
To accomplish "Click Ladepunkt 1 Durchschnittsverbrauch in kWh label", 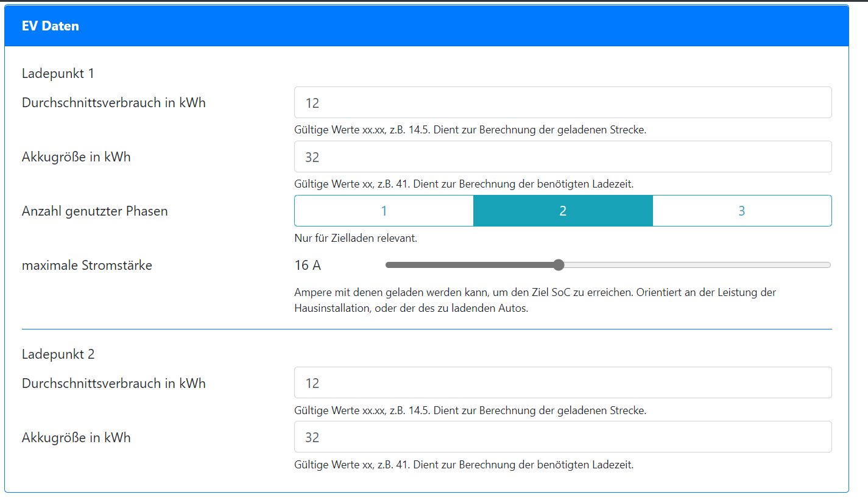I will (x=114, y=102).
